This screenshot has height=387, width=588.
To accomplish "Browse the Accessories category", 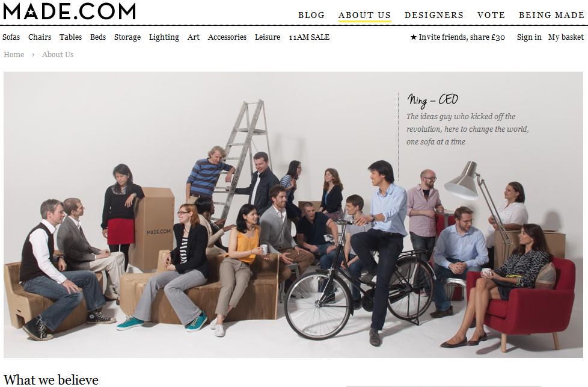I will [227, 37].
